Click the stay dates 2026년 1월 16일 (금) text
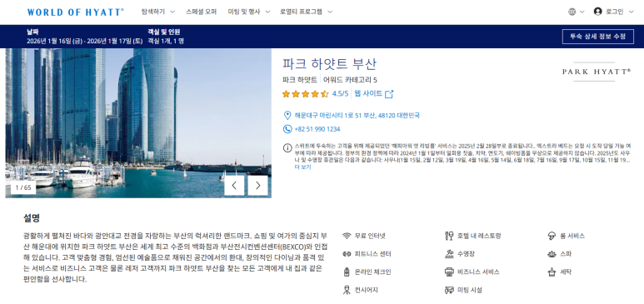The width and height of the screenshot is (644, 304). 55,41
